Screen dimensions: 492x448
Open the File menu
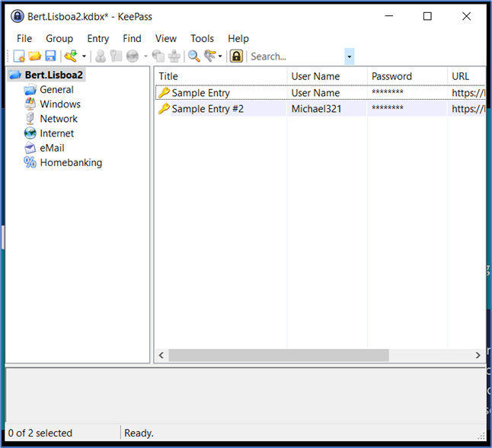click(24, 39)
